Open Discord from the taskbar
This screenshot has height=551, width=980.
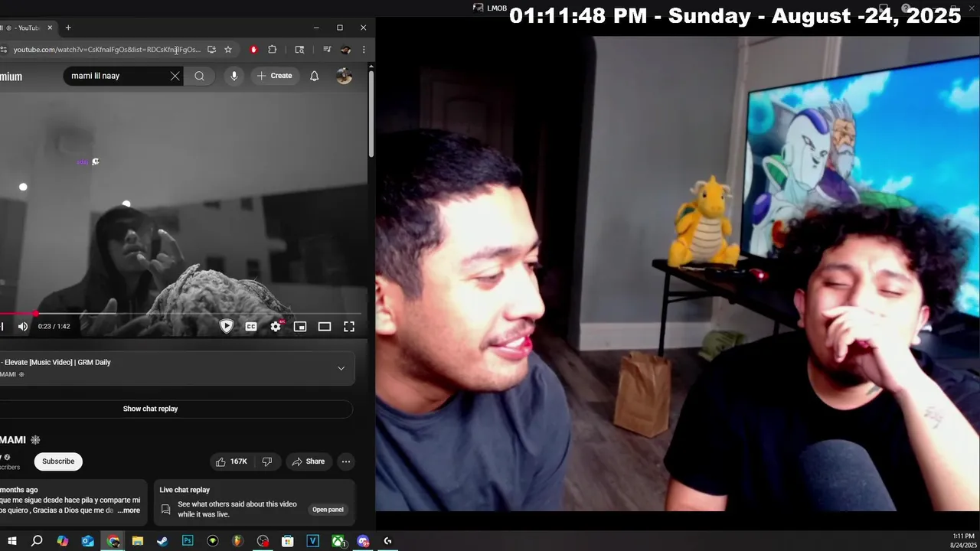363,541
